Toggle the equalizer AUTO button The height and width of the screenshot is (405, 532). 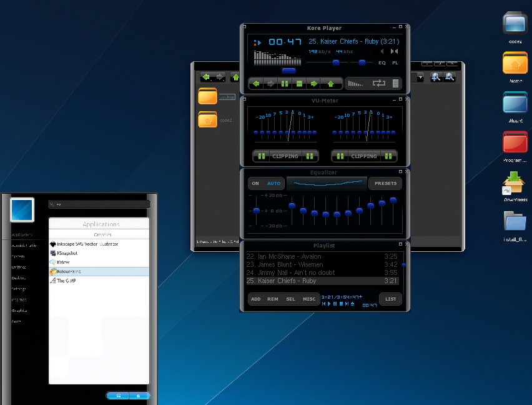[x=273, y=183]
